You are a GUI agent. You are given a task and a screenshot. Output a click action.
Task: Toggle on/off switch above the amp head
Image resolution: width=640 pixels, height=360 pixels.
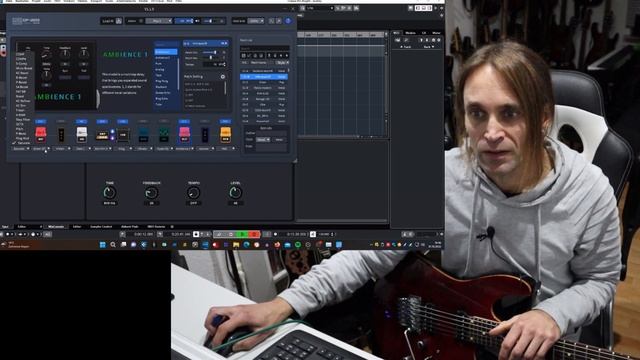[102, 122]
